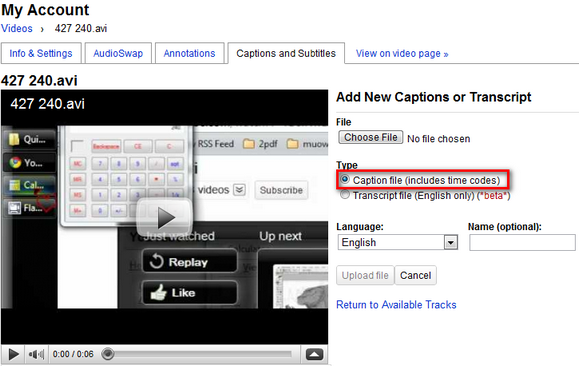
Task: Switch to the Annotations tab
Action: (189, 53)
